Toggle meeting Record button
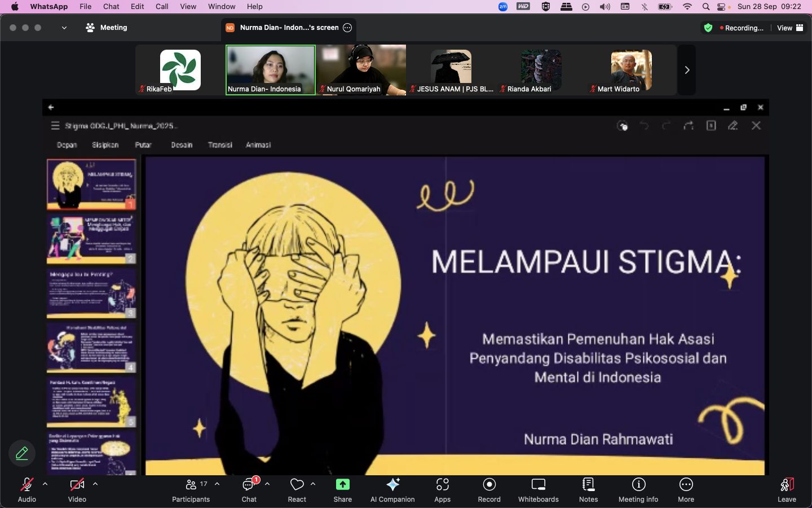This screenshot has width=812, height=508. coord(489,489)
